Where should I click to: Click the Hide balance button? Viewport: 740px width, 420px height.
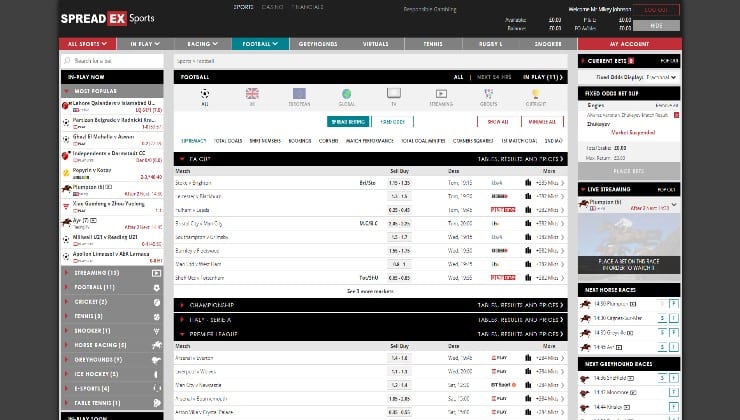[656, 25]
